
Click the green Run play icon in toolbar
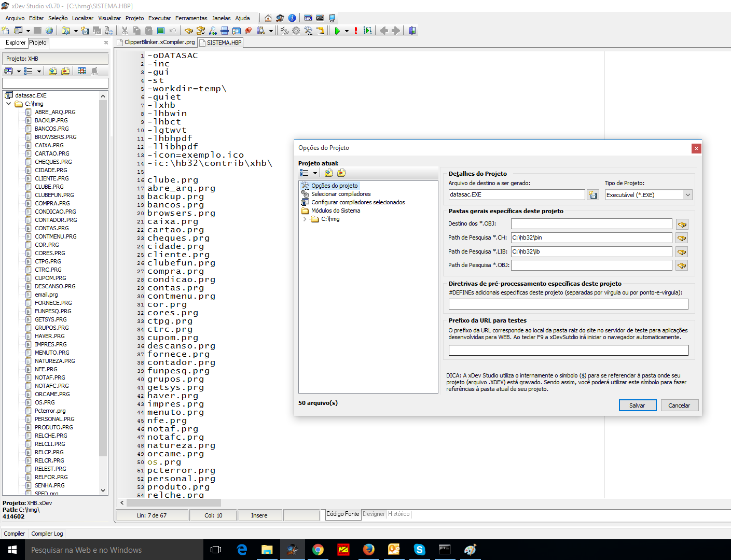coord(337,31)
